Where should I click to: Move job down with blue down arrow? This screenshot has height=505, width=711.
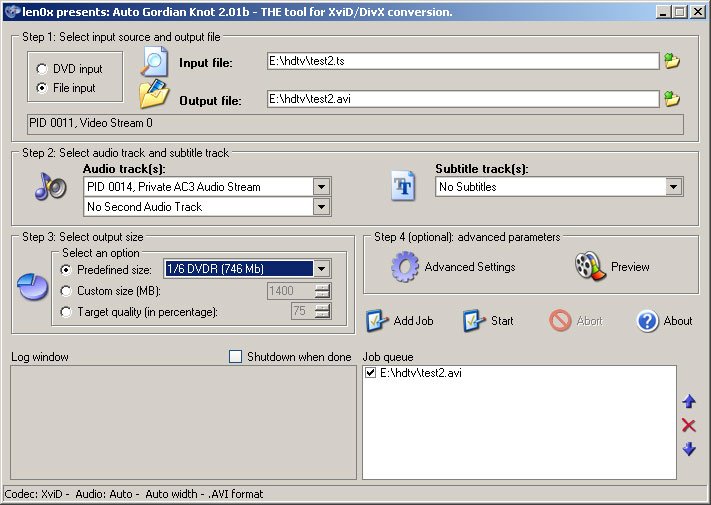coord(689,449)
